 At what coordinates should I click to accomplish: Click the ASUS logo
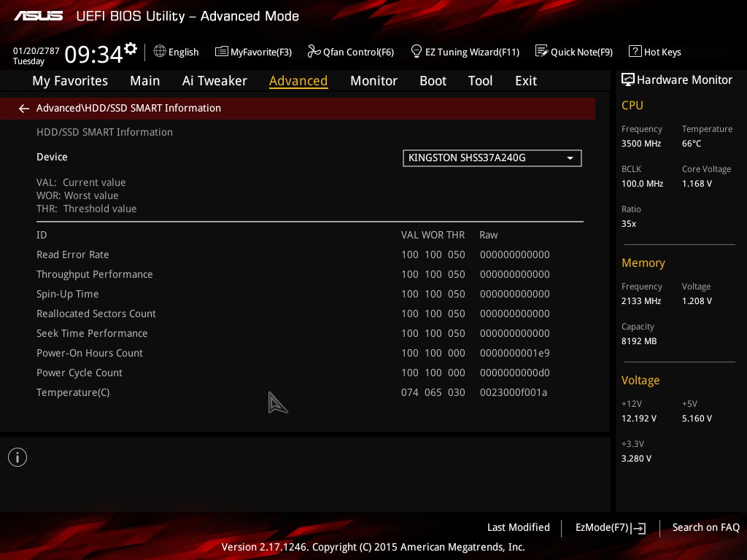[x=38, y=16]
